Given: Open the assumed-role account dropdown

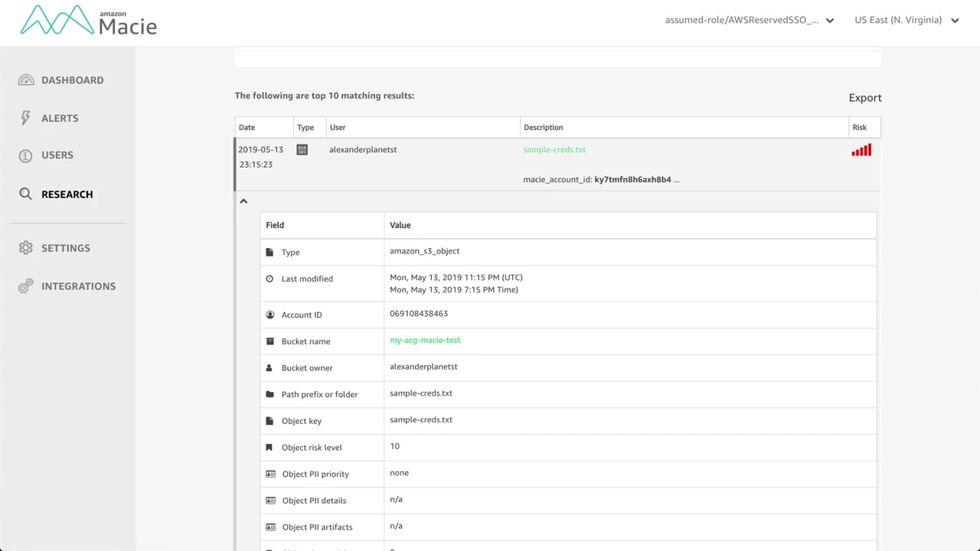Looking at the screenshot, I should [749, 21].
